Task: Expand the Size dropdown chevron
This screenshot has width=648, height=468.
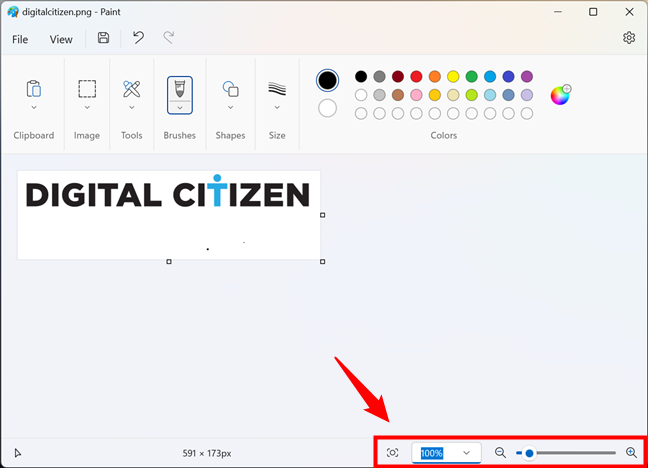Action: [x=277, y=107]
